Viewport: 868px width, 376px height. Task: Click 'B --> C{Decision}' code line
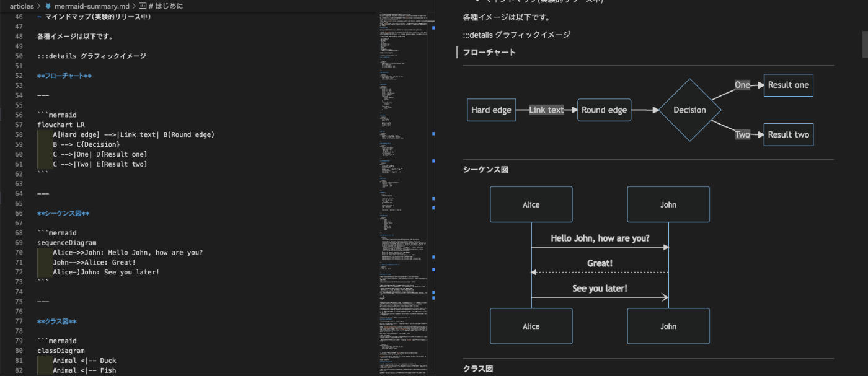[x=86, y=144]
